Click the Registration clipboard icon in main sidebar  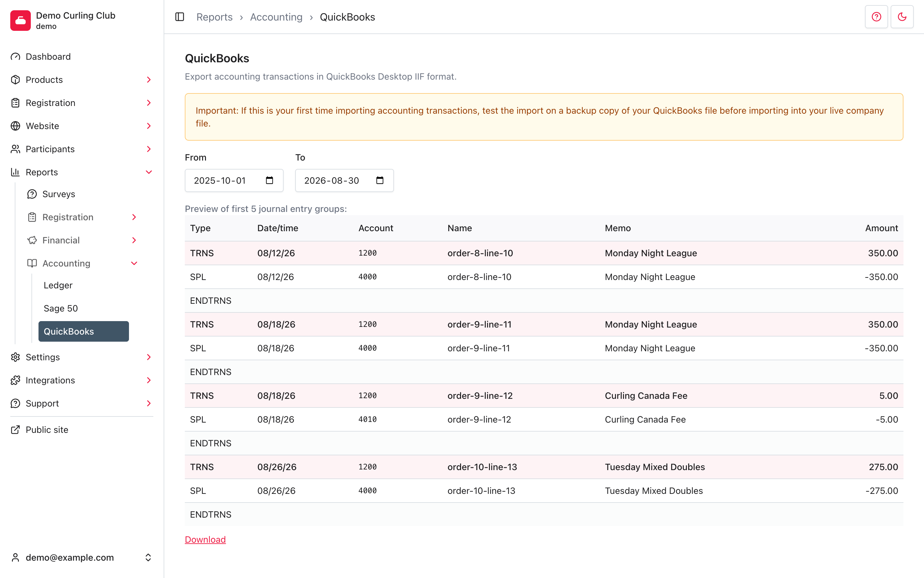[15, 103]
